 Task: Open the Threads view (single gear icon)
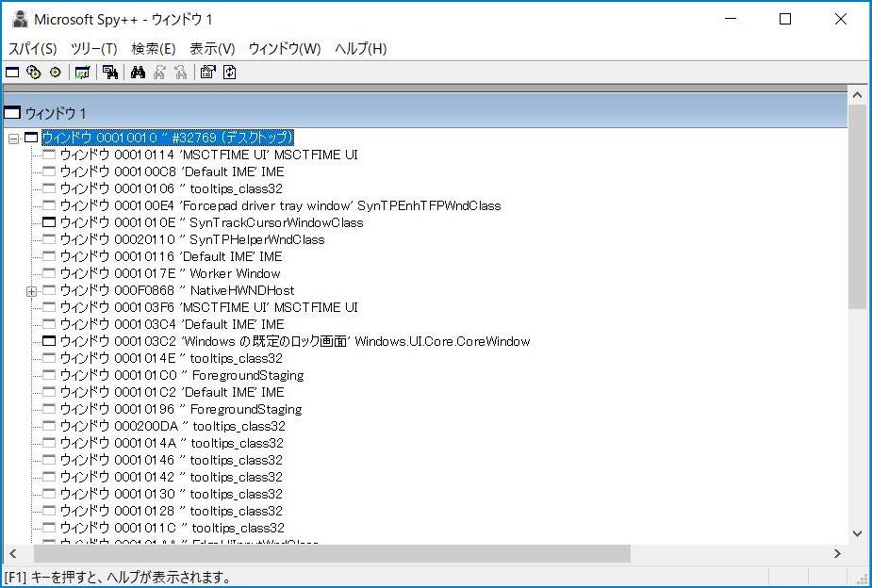55,73
